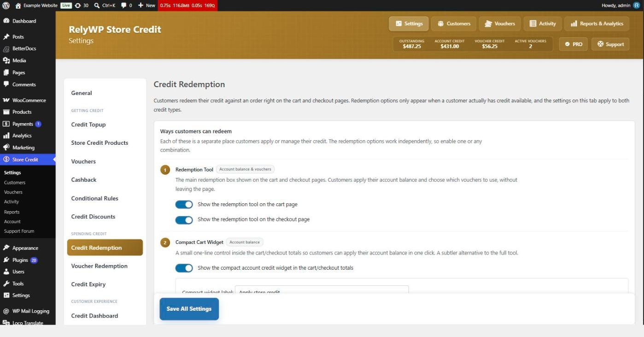
Task: Open Products archive icon
Action: 6,112
